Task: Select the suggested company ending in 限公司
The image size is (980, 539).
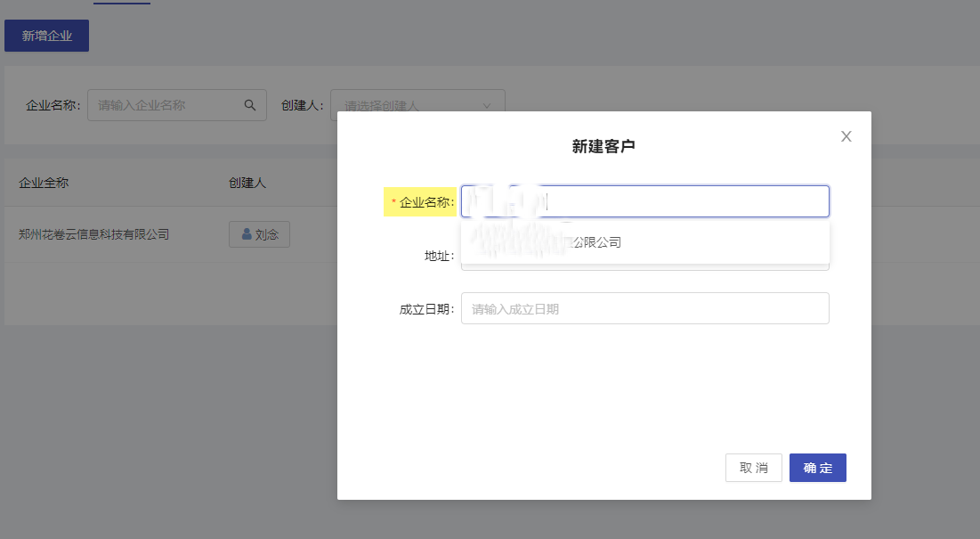Action: 645,242
